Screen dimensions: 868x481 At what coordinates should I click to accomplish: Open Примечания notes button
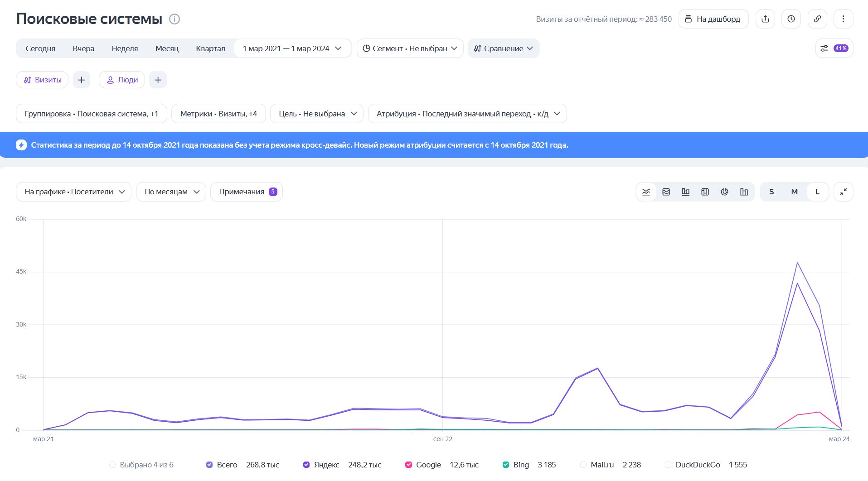coord(247,192)
